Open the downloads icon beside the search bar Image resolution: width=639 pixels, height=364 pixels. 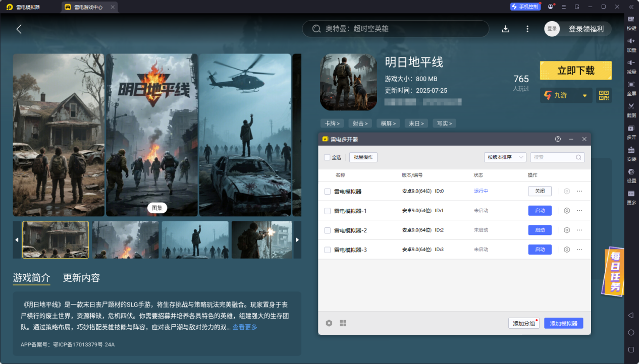pyautogui.click(x=505, y=29)
